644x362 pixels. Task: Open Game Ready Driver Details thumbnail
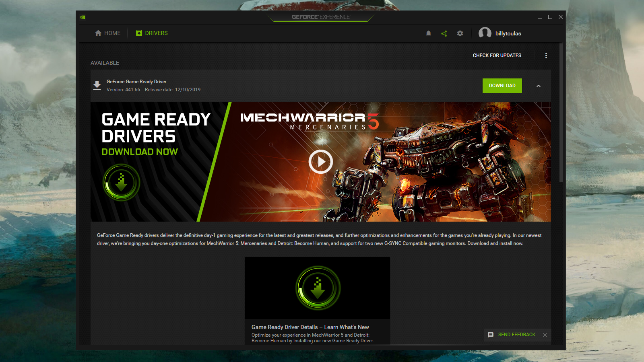coord(318,288)
